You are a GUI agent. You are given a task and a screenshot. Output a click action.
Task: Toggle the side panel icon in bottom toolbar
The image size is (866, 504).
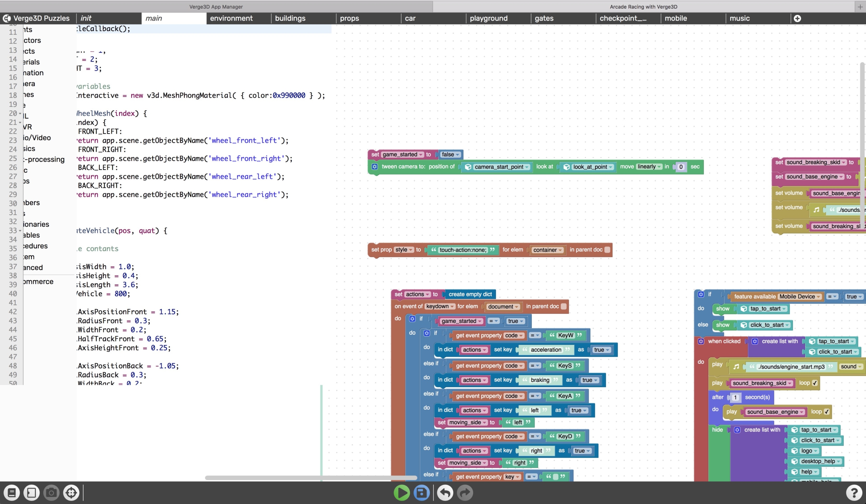click(x=31, y=493)
